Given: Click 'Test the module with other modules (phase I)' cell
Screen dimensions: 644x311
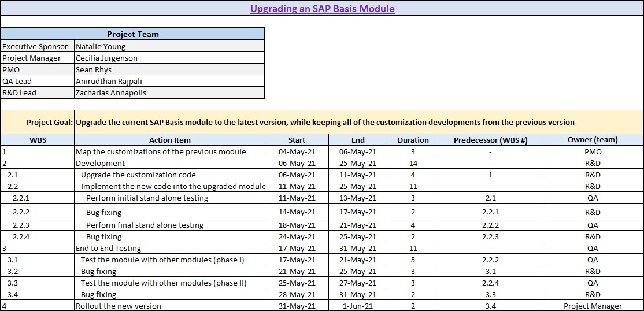Looking at the screenshot, I should pyautogui.click(x=169, y=260).
